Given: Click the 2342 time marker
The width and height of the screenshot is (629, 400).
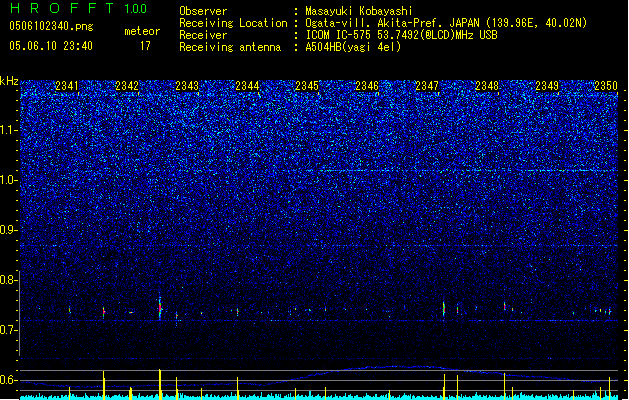Looking at the screenshot, I should tap(127, 86).
